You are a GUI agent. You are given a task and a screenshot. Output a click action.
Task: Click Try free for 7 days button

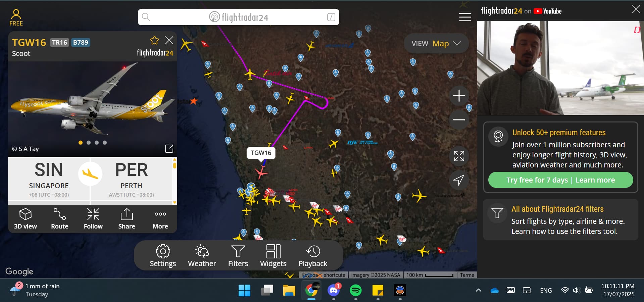tap(560, 180)
